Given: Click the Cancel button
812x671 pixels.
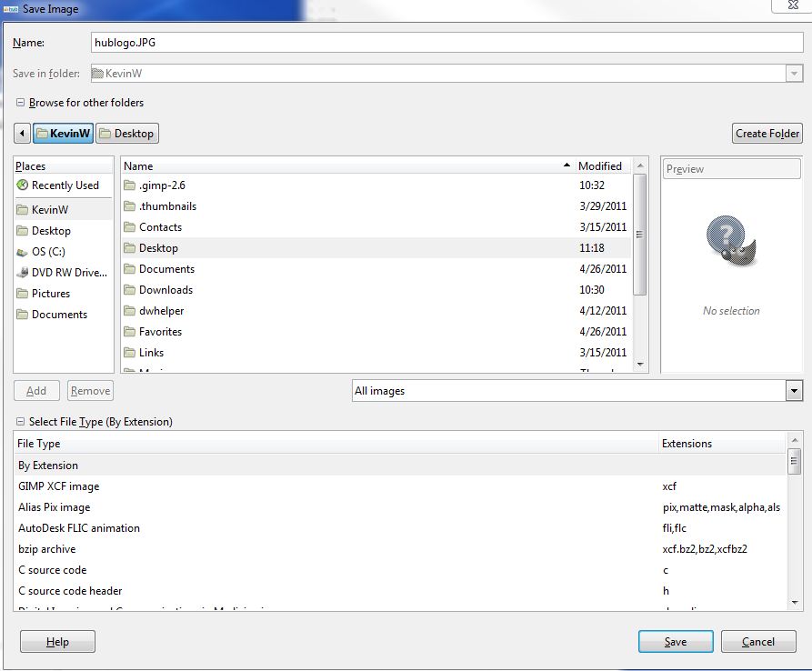Looking at the screenshot, I should point(757,642).
